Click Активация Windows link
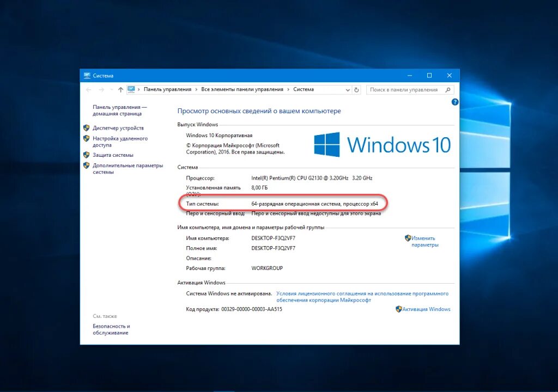 pyautogui.click(x=426, y=309)
